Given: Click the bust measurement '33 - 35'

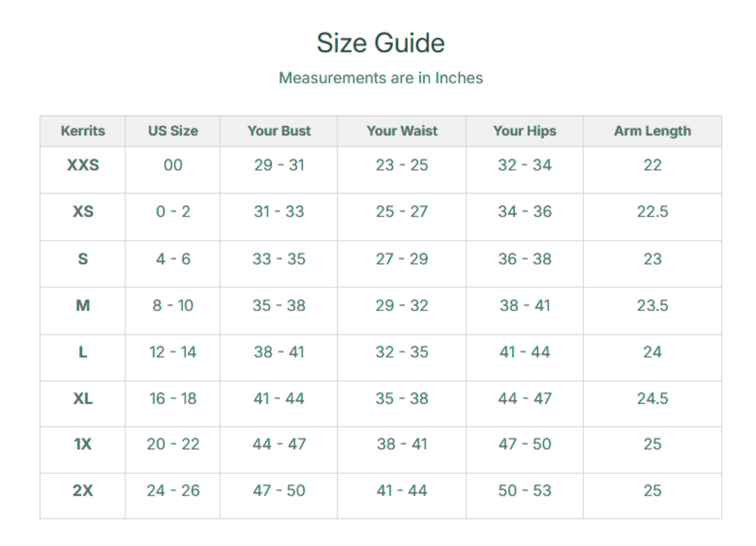Looking at the screenshot, I should (x=279, y=259).
